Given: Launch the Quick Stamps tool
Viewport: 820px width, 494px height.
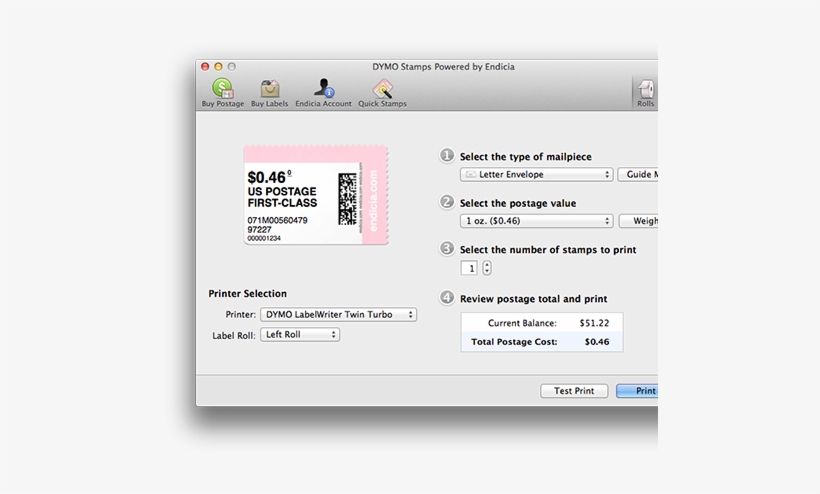Looking at the screenshot, I should (x=382, y=89).
